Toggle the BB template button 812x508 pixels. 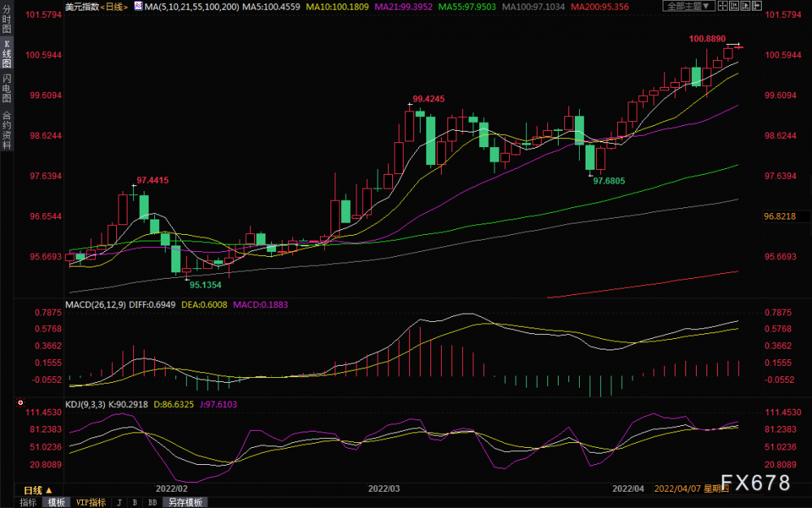pyautogui.click(x=153, y=502)
